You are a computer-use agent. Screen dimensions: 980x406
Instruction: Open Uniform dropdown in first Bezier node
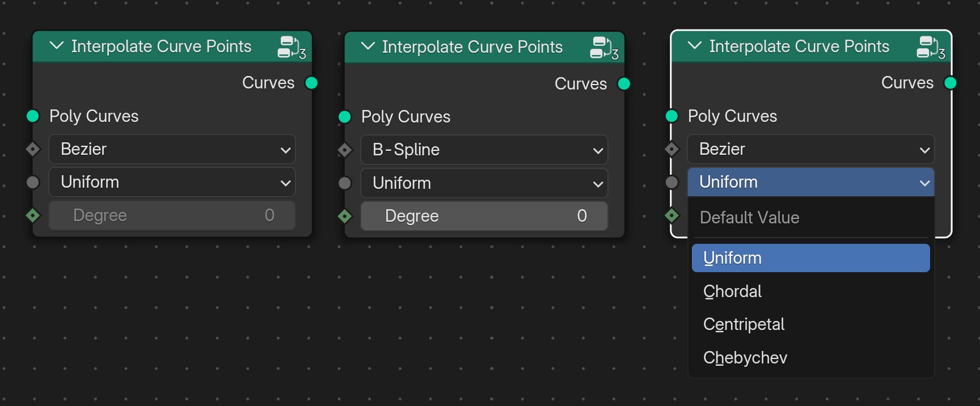coord(172,182)
